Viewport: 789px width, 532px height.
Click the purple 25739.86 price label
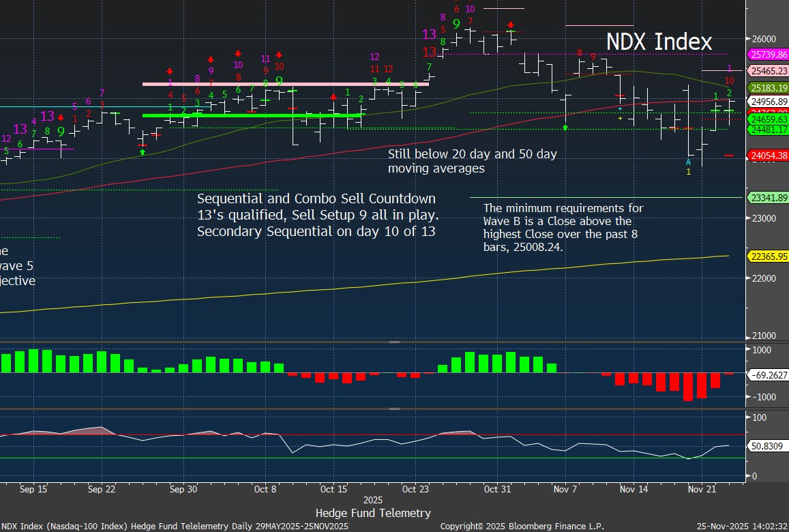769,55
